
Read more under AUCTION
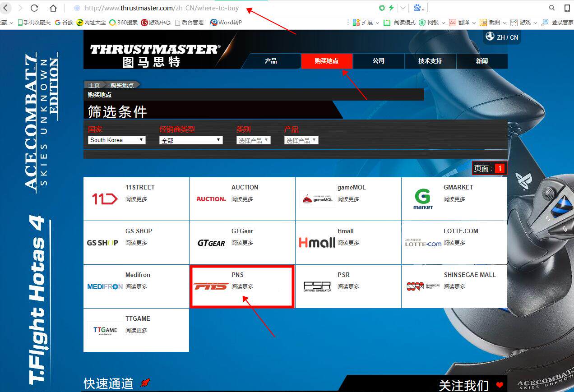tap(242, 199)
